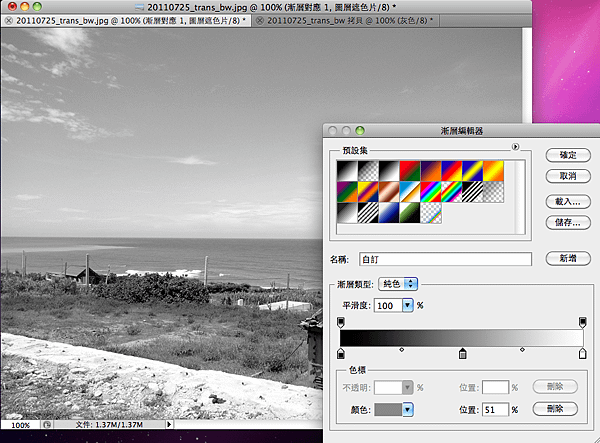Select the violet-to-orange gradient preset

coord(431,171)
